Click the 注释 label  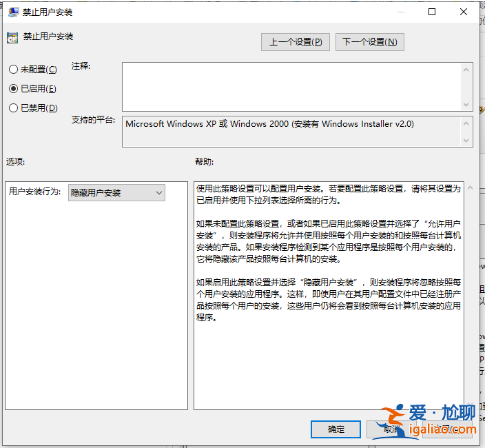(x=81, y=66)
